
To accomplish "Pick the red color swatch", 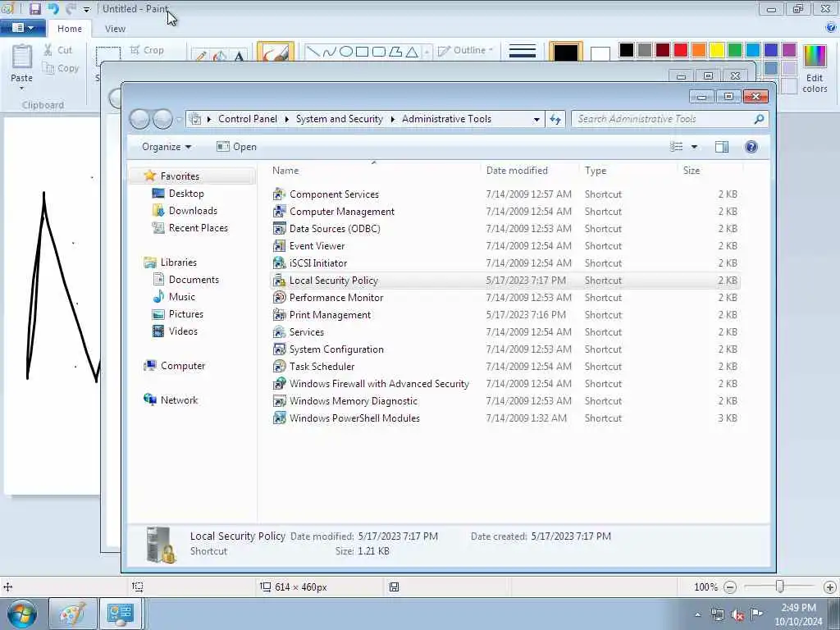I will pyautogui.click(x=680, y=50).
